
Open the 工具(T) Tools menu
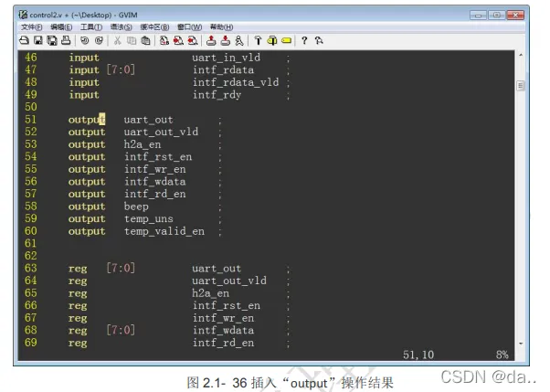pyautogui.click(x=91, y=27)
